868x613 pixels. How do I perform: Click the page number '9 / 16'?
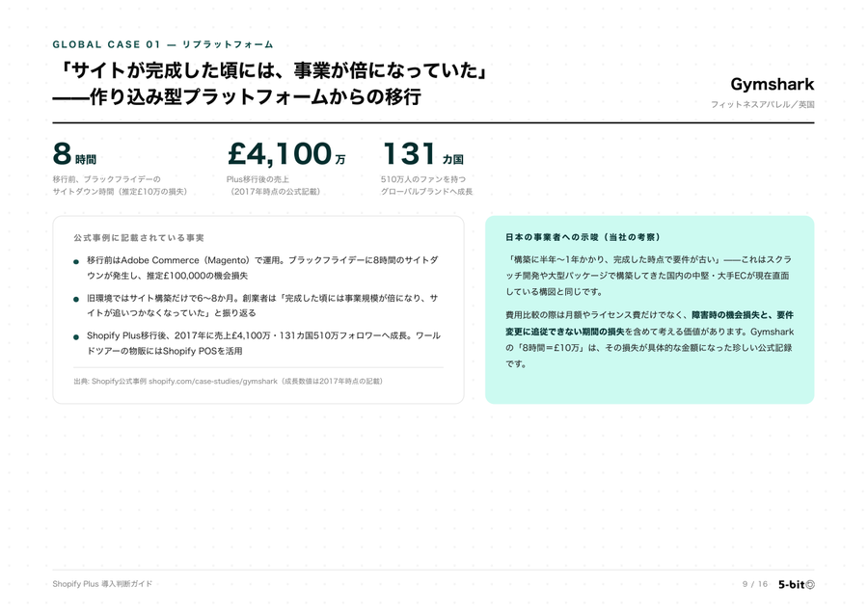(755, 584)
